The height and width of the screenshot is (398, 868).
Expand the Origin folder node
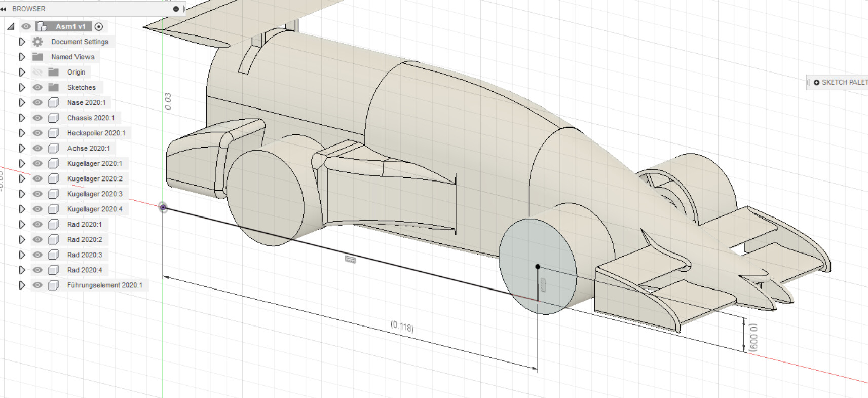coord(22,72)
